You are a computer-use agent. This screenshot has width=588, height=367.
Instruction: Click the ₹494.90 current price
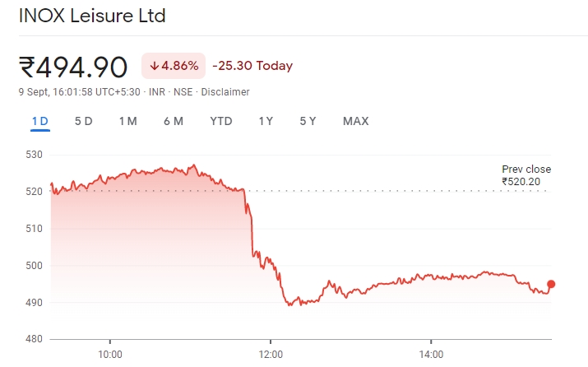tap(73, 66)
